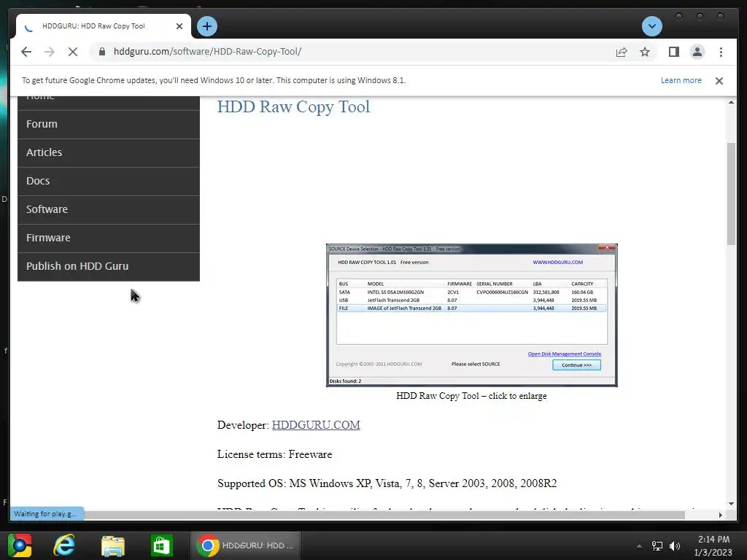Open the network tray icon
The image size is (747, 560).
click(x=657, y=546)
